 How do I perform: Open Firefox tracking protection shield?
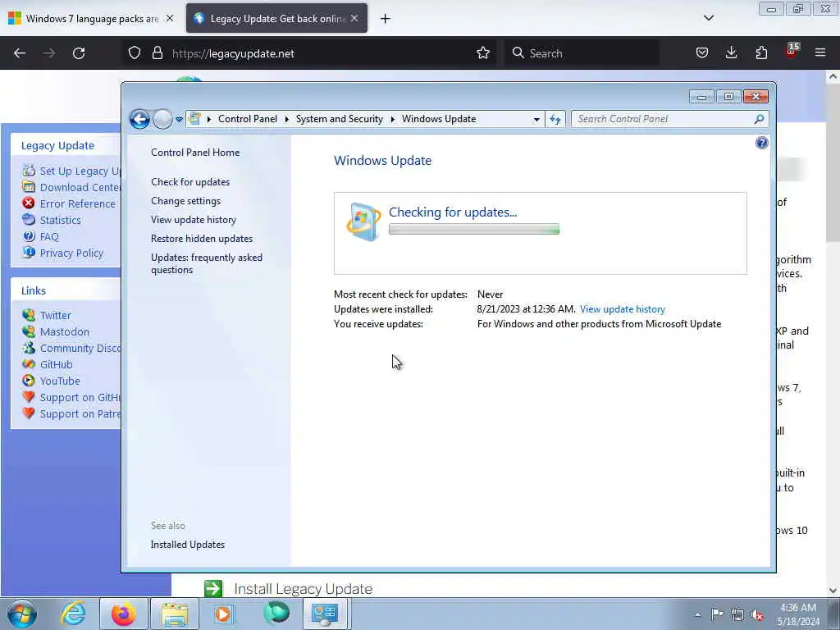pos(135,53)
